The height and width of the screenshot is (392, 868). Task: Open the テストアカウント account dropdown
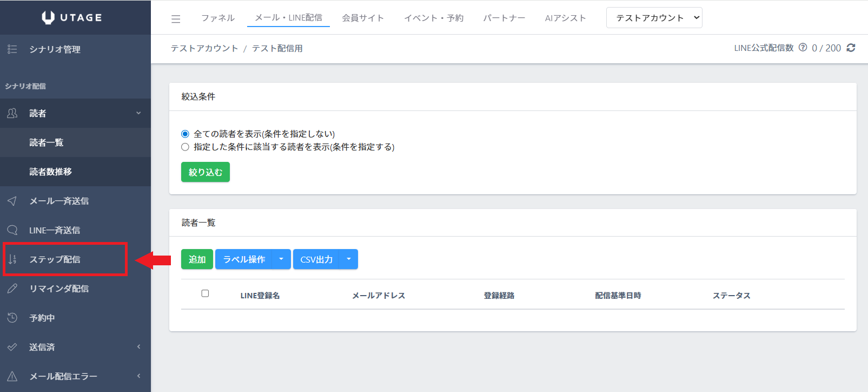654,18
